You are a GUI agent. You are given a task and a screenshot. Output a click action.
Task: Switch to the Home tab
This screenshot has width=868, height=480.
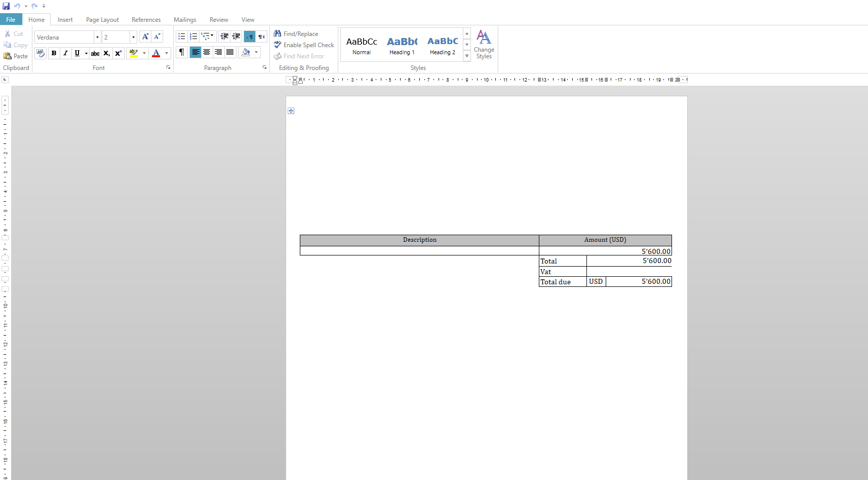click(36, 20)
